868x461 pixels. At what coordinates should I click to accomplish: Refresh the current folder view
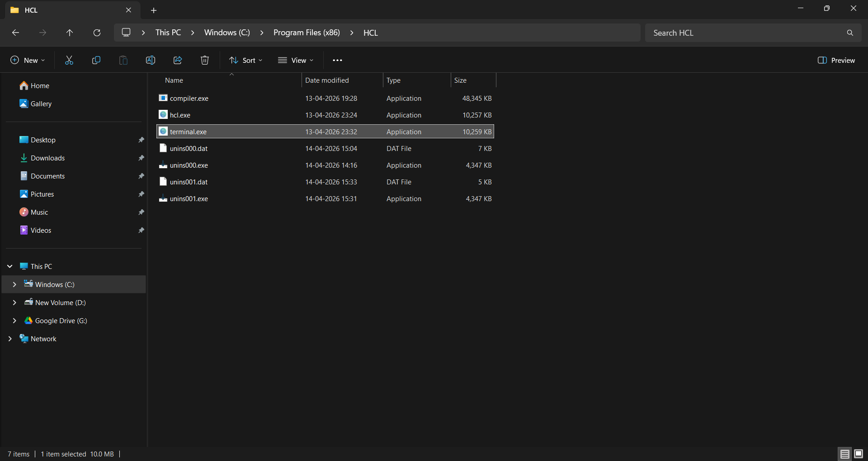(x=97, y=33)
